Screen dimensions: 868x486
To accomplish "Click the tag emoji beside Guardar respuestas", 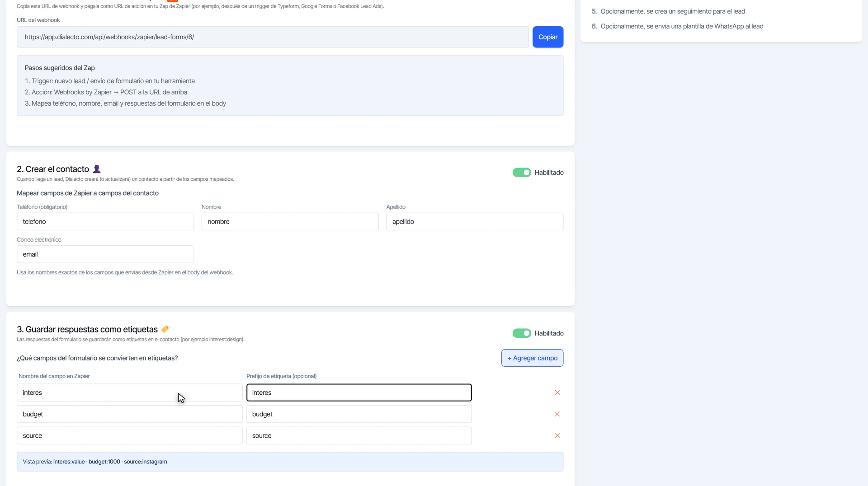I will (x=165, y=329).
